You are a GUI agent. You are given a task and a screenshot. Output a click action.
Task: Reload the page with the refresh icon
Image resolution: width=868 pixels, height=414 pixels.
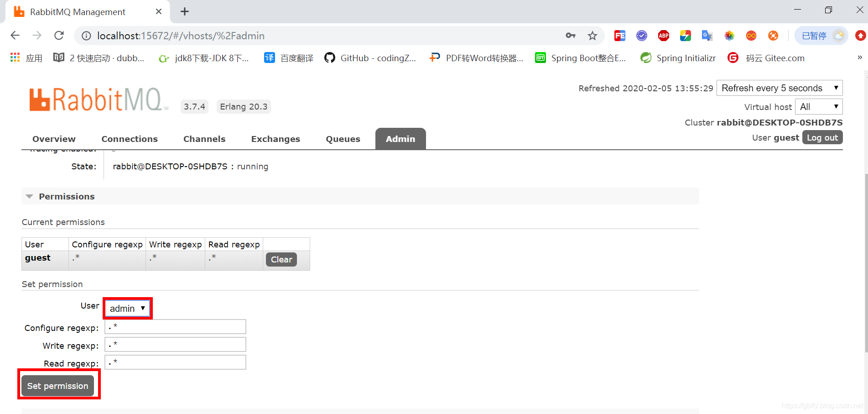(x=59, y=36)
